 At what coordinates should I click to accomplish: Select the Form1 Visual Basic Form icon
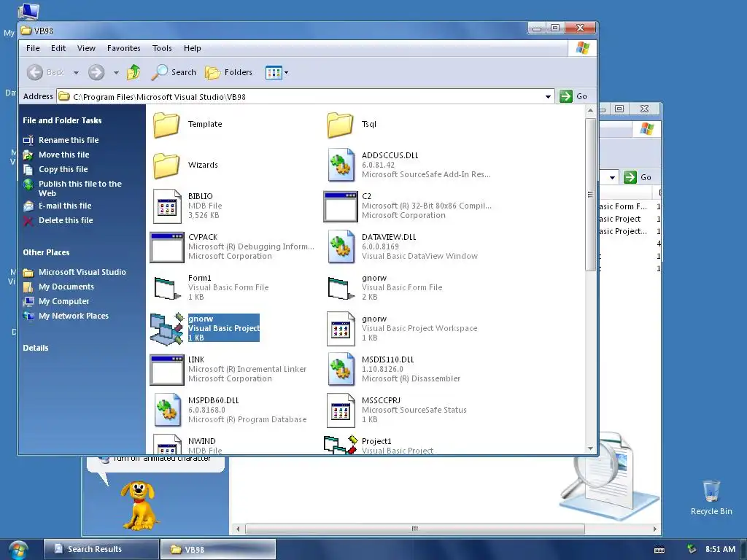click(167, 288)
